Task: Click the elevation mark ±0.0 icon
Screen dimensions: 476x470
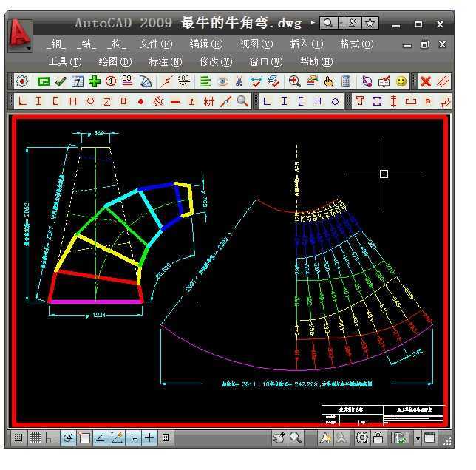Action: point(183,81)
